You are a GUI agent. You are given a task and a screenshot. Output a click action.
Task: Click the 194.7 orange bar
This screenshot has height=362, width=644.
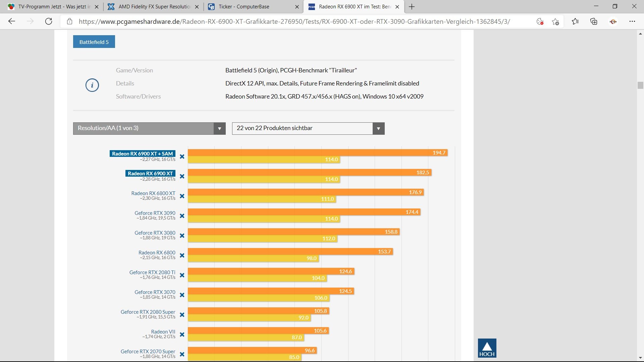pos(317,153)
